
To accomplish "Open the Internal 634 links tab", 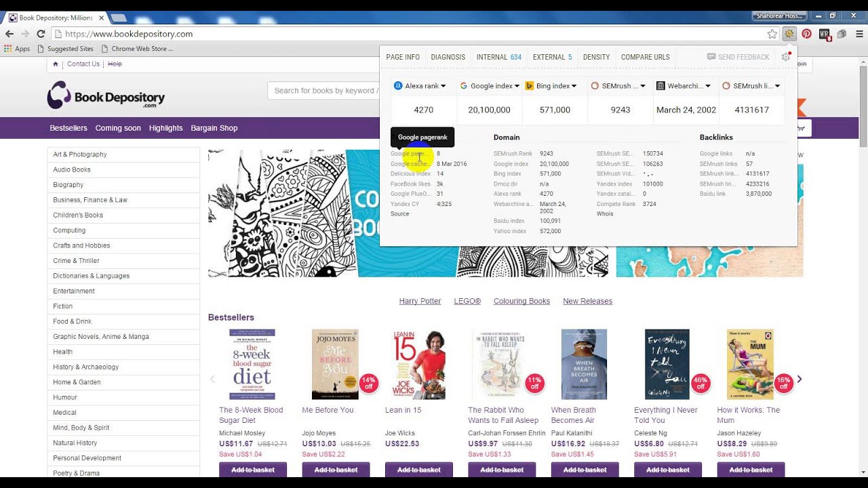I will pyautogui.click(x=499, y=57).
